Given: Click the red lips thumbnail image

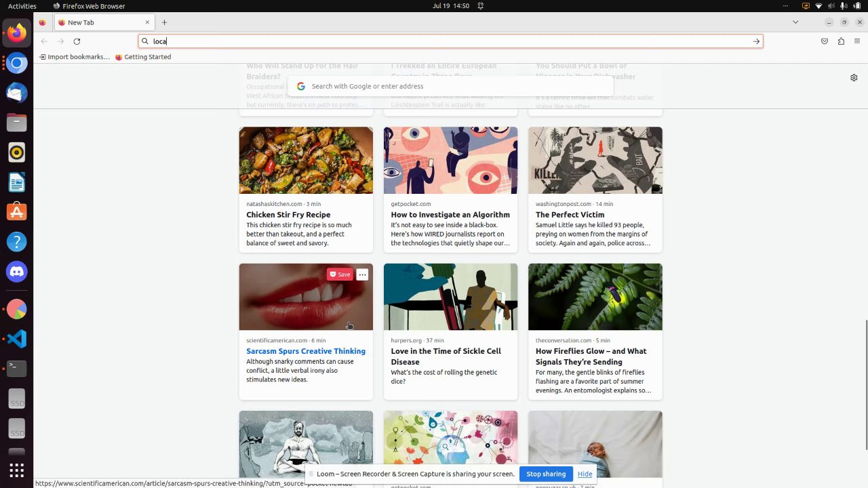Looking at the screenshot, I should pyautogui.click(x=306, y=297).
